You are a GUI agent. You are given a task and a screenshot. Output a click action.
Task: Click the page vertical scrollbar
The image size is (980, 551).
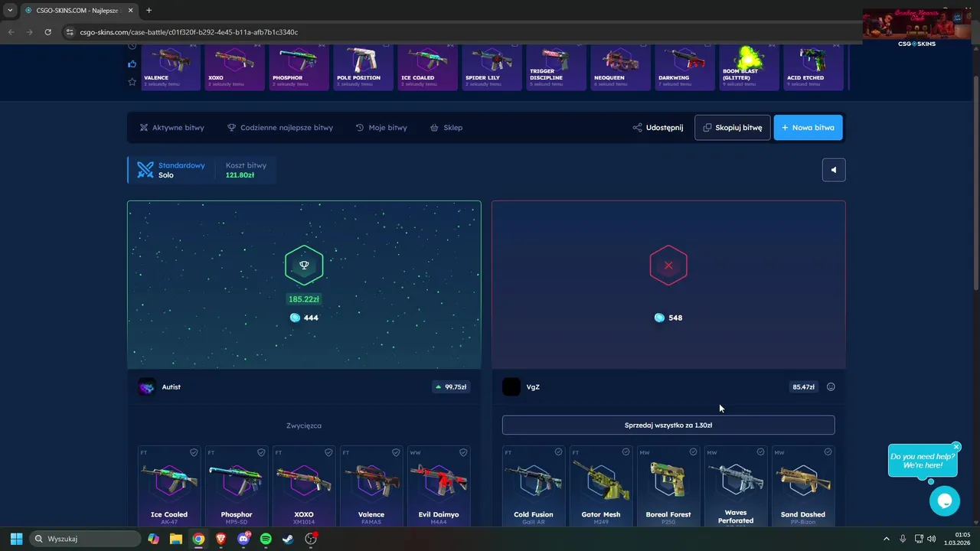(x=975, y=182)
